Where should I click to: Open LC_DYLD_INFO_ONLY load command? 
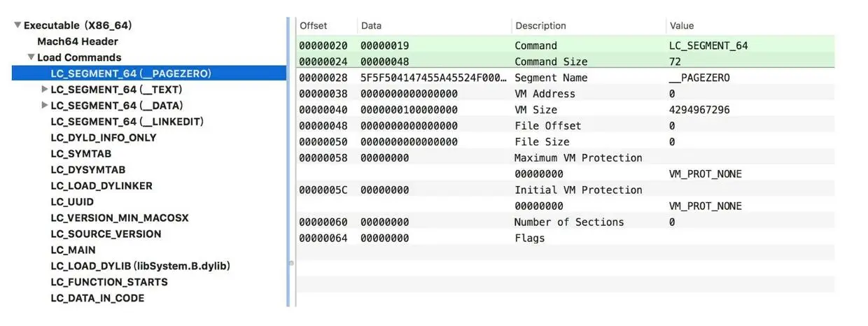pyautogui.click(x=104, y=138)
